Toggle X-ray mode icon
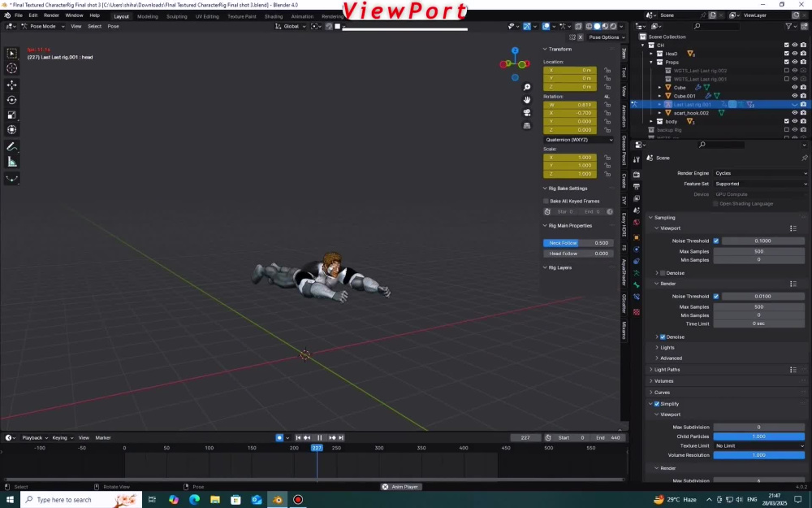812x508 pixels. pos(578,27)
